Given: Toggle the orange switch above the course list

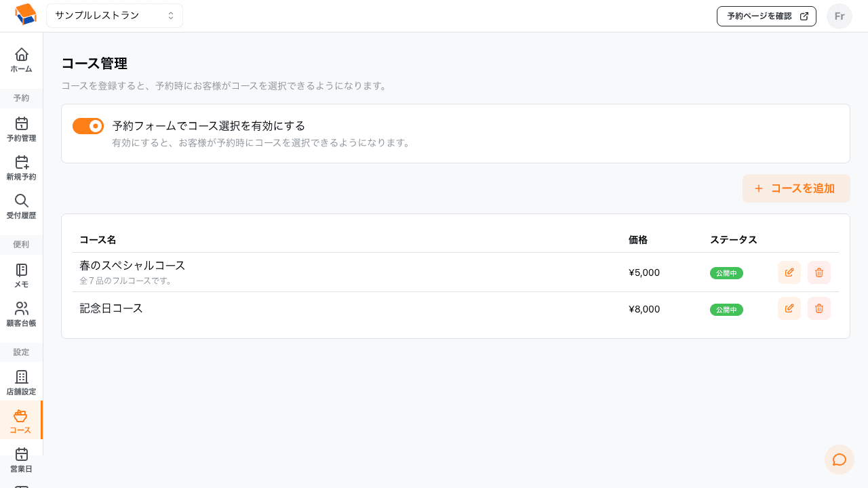Looking at the screenshot, I should point(88,126).
